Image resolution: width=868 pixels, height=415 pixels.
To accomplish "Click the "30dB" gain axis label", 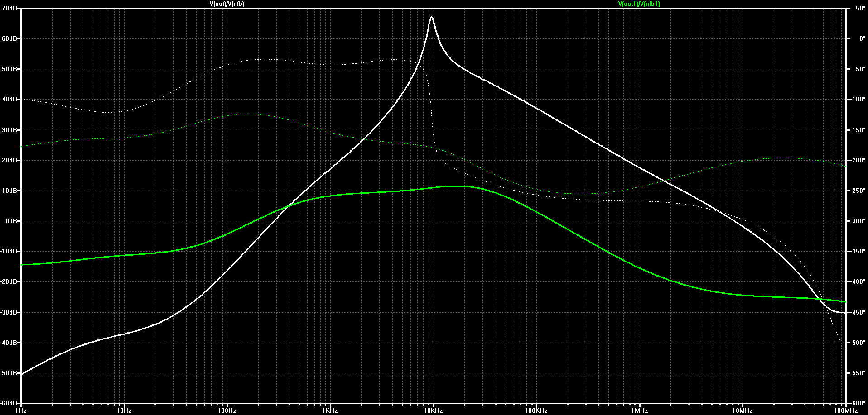I will pyautogui.click(x=10, y=130).
